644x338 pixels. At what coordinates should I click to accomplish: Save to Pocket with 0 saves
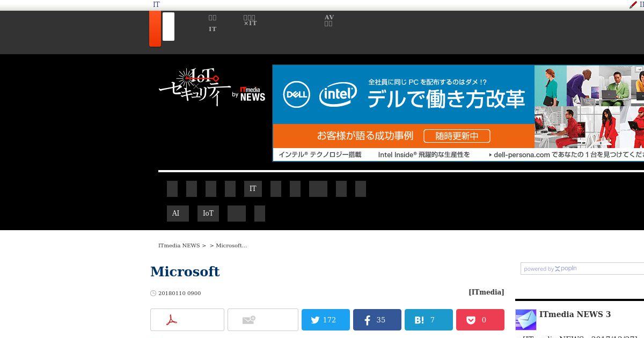click(480, 320)
